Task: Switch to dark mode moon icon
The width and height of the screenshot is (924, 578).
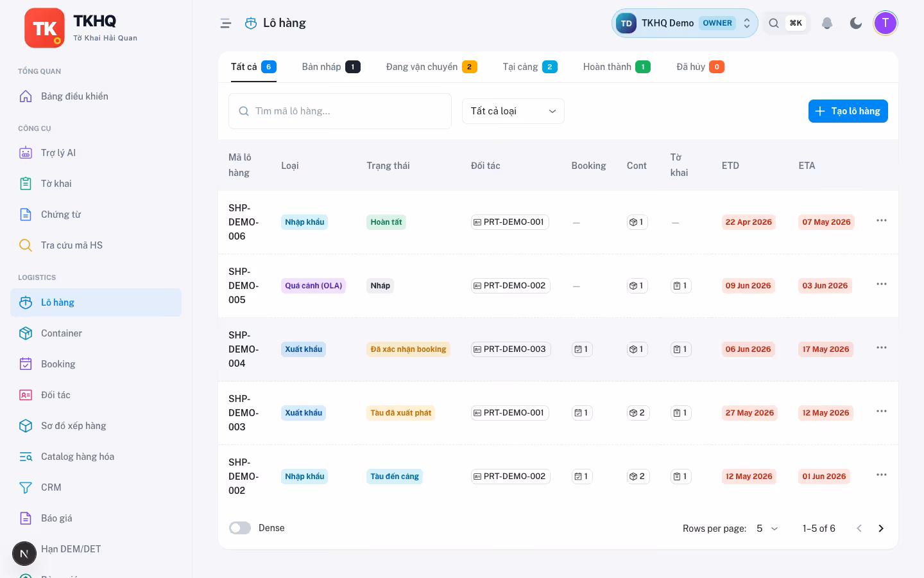Action: [856, 23]
